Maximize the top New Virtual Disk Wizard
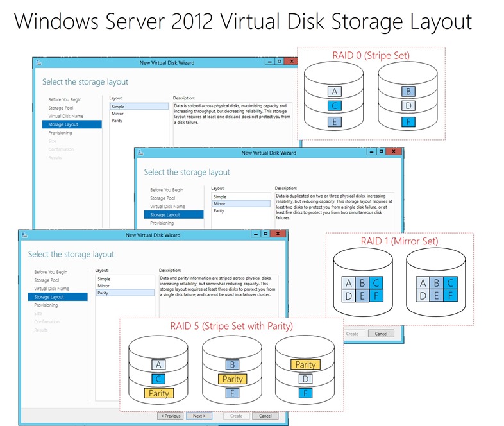The image size is (504, 426). [x=280, y=62]
